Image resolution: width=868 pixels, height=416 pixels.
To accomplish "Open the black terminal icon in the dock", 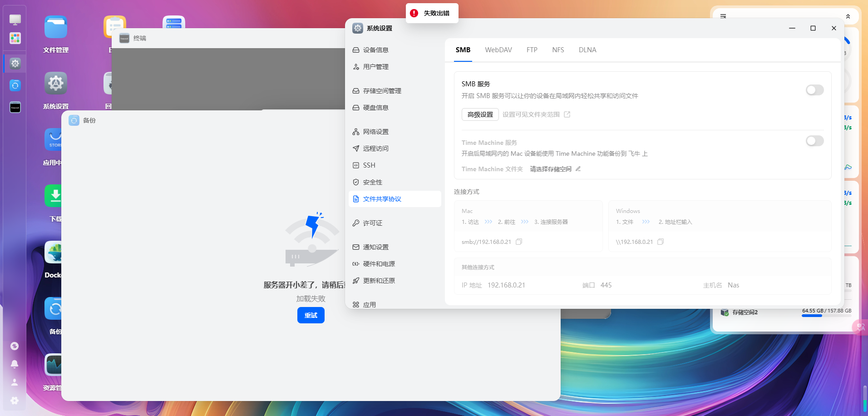I will click(x=15, y=107).
